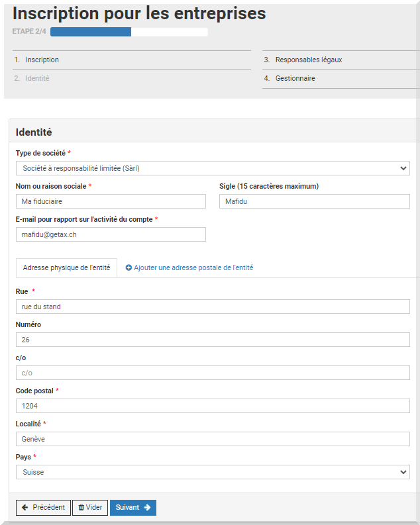This screenshot has height=525, width=420.
Task: Click the Localité field with Genève
Action: (x=213, y=439)
